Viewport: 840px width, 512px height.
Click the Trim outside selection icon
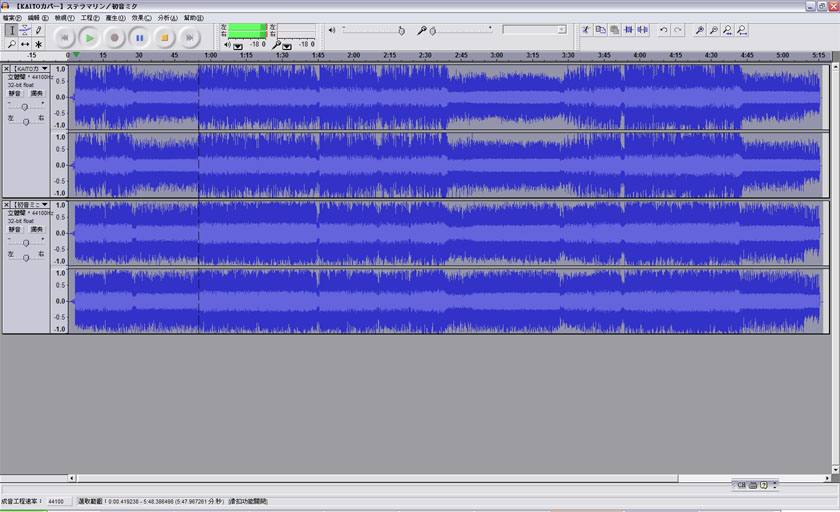(x=628, y=30)
